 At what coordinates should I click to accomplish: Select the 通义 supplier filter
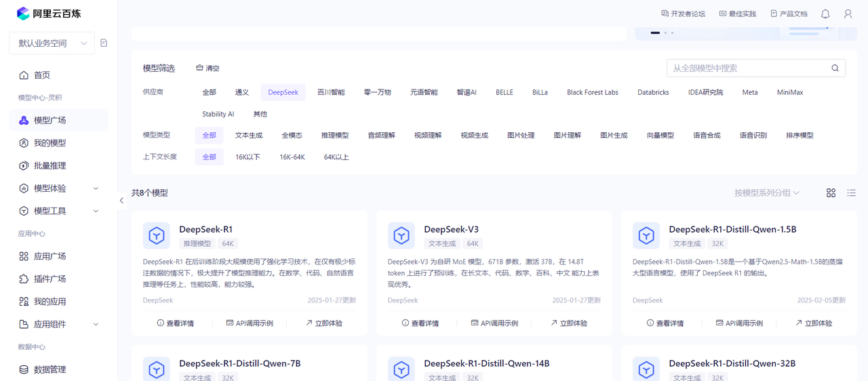242,92
